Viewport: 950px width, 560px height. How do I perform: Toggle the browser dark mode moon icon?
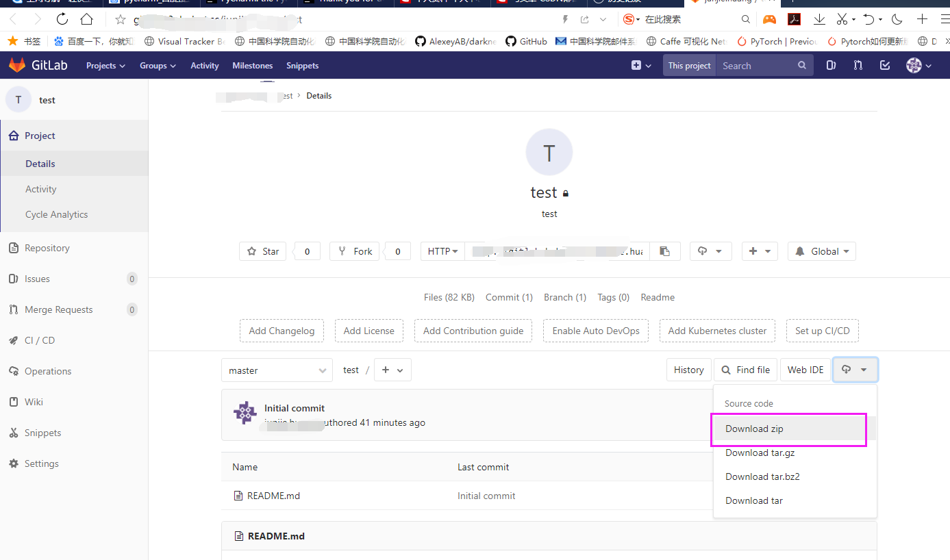pyautogui.click(x=897, y=19)
